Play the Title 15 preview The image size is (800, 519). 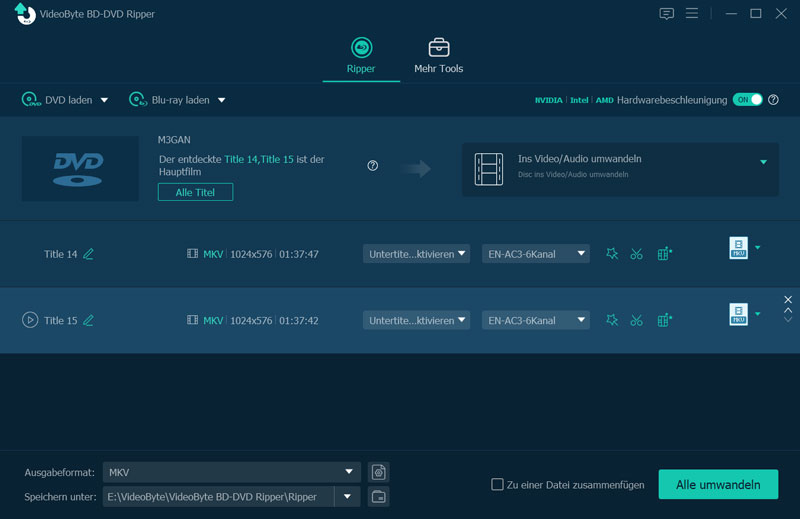[30, 320]
